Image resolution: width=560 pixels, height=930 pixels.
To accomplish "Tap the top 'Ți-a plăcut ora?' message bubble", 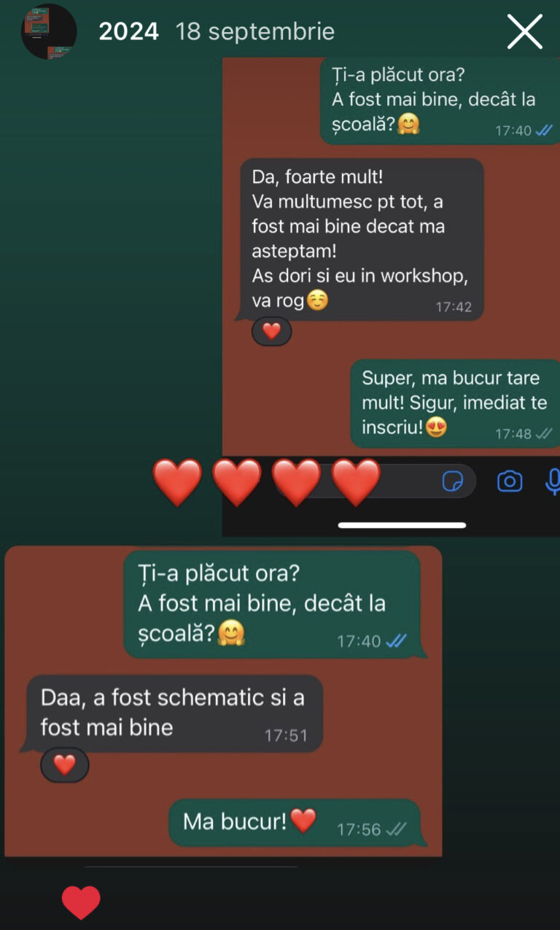I will (436, 100).
